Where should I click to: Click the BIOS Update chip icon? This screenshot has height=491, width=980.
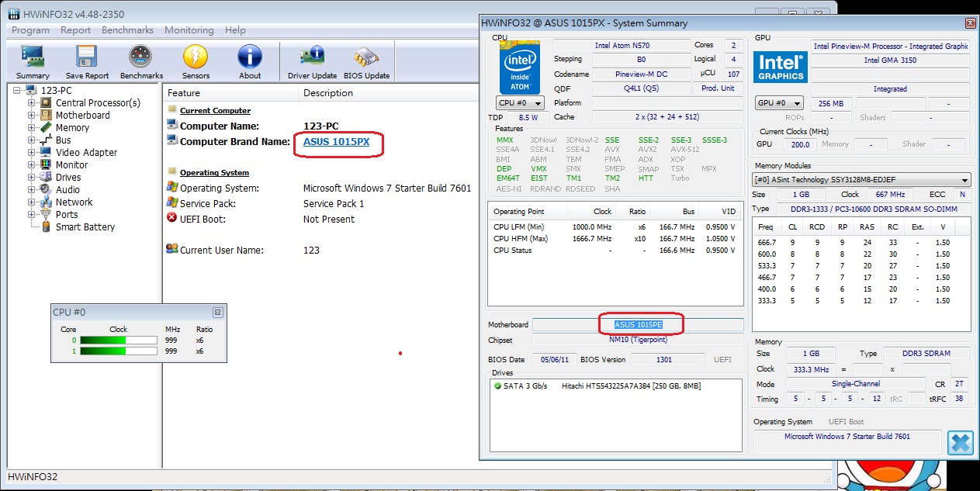[366, 57]
